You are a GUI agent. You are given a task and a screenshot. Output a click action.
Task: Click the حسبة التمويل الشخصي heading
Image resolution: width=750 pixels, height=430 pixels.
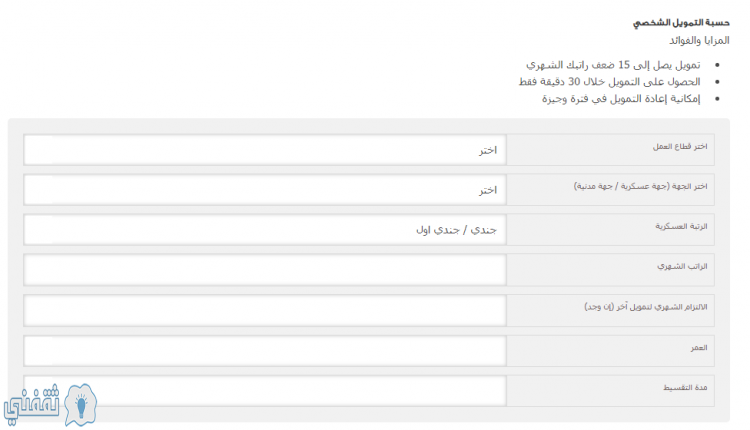(681, 23)
